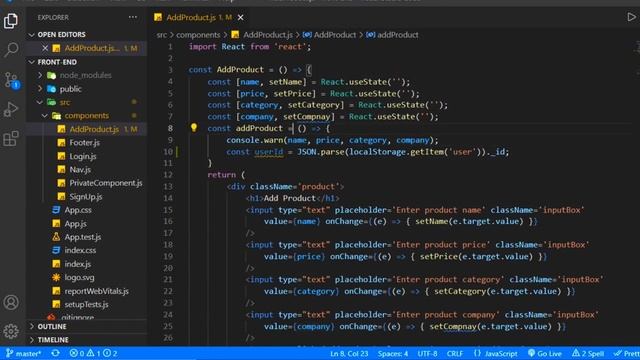Click the Prettier status item

pyautogui.click(x=627, y=353)
